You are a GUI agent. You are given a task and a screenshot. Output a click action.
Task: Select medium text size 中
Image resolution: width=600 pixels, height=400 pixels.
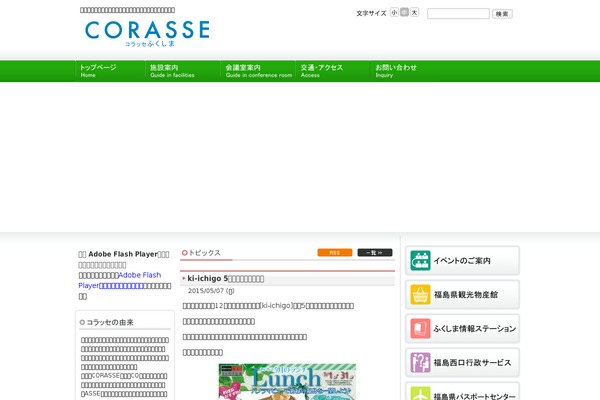[x=404, y=13]
